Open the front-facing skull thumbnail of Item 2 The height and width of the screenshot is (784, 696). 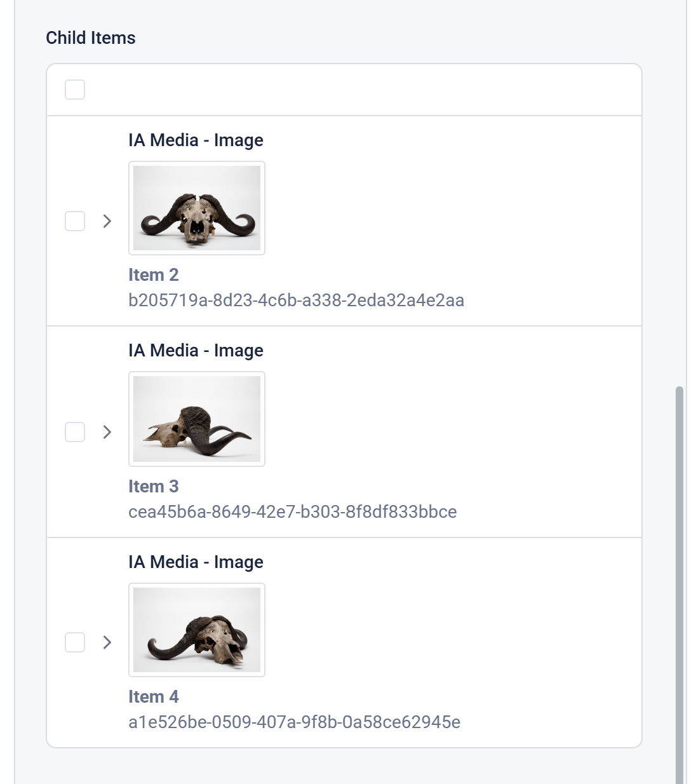tap(197, 208)
